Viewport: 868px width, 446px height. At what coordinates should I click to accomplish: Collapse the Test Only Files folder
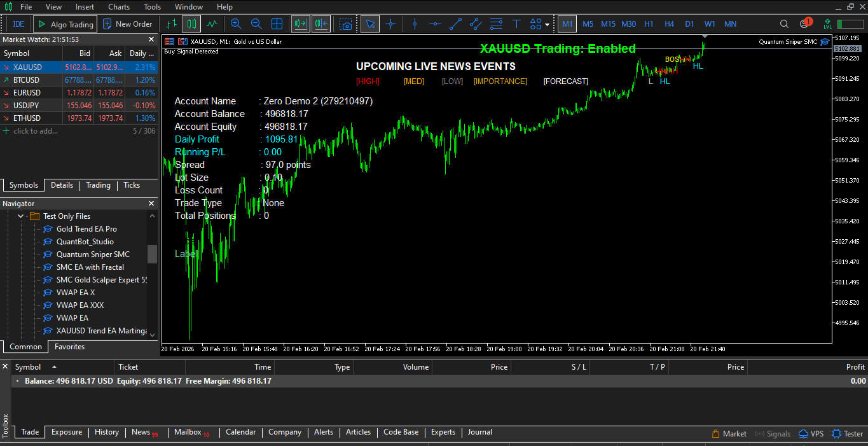click(20, 216)
